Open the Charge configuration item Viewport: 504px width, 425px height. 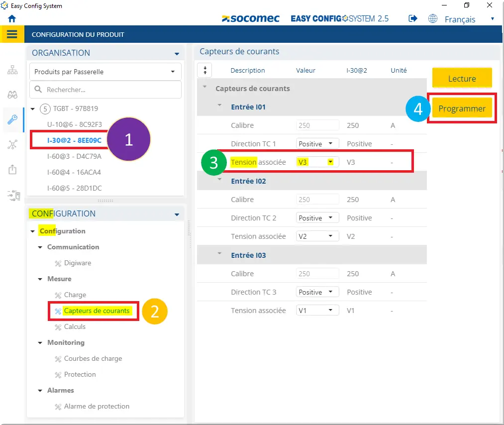tap(75, 295)
